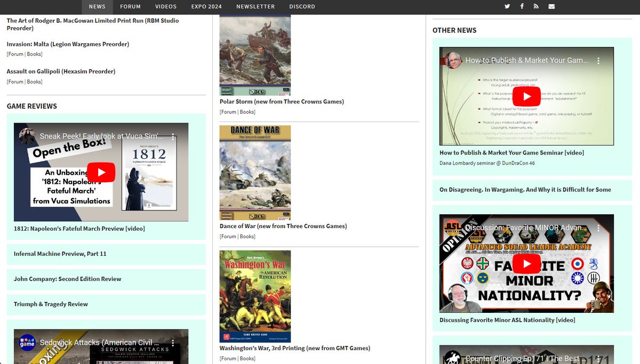
Task: Open the site's Twitter icon
Action: [x=507, y=6]
